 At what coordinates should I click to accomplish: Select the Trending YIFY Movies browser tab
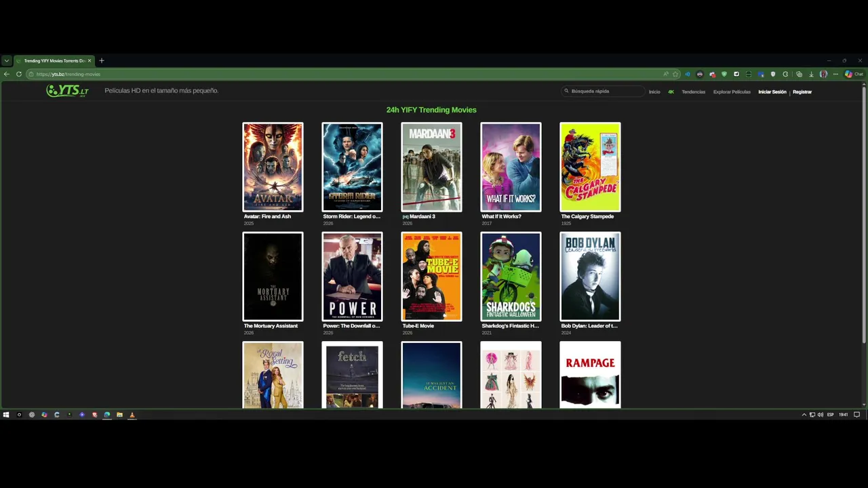tap(54, 61)
